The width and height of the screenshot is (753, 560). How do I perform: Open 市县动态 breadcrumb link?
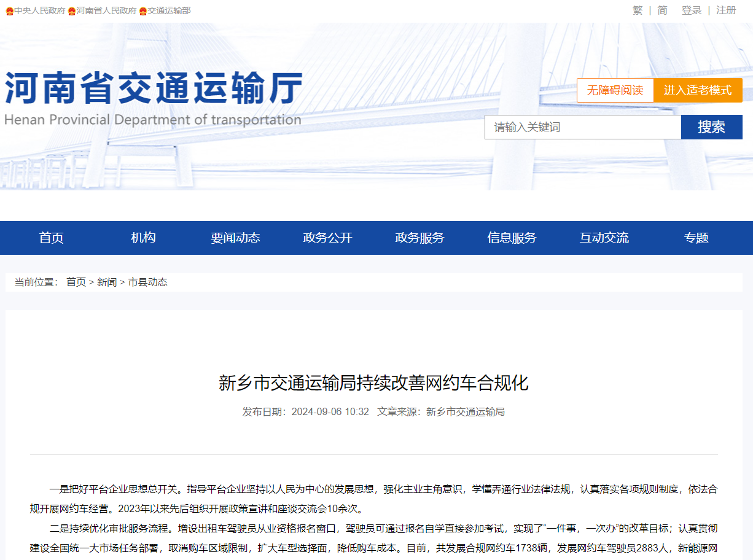click(147, 282)
